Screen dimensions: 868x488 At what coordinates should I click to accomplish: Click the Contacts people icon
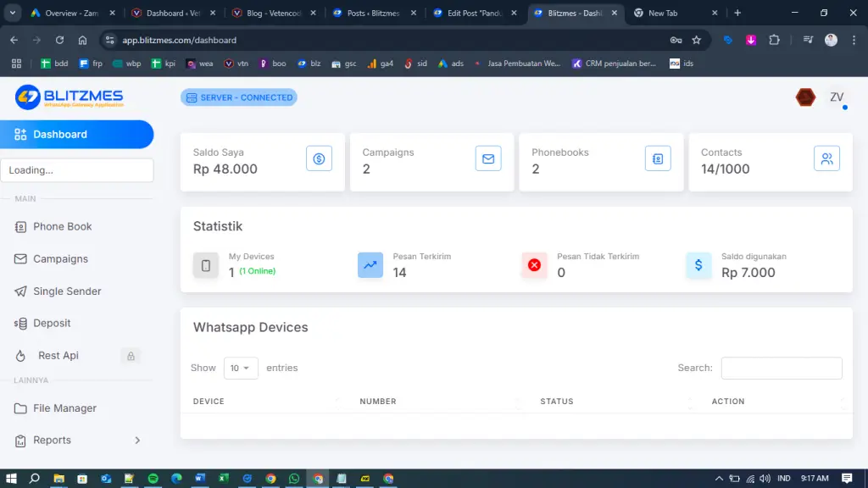pos(826,158)
